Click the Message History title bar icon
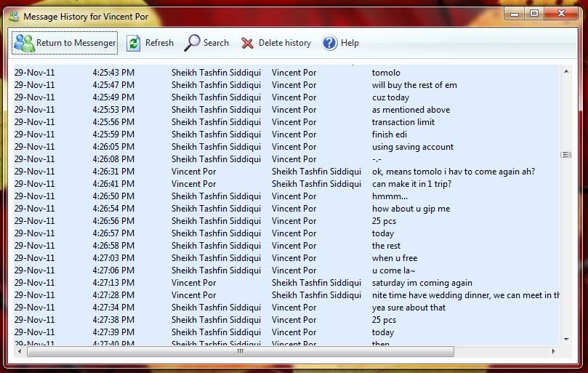This screenshot has width=588, height=373. point(14,17)
